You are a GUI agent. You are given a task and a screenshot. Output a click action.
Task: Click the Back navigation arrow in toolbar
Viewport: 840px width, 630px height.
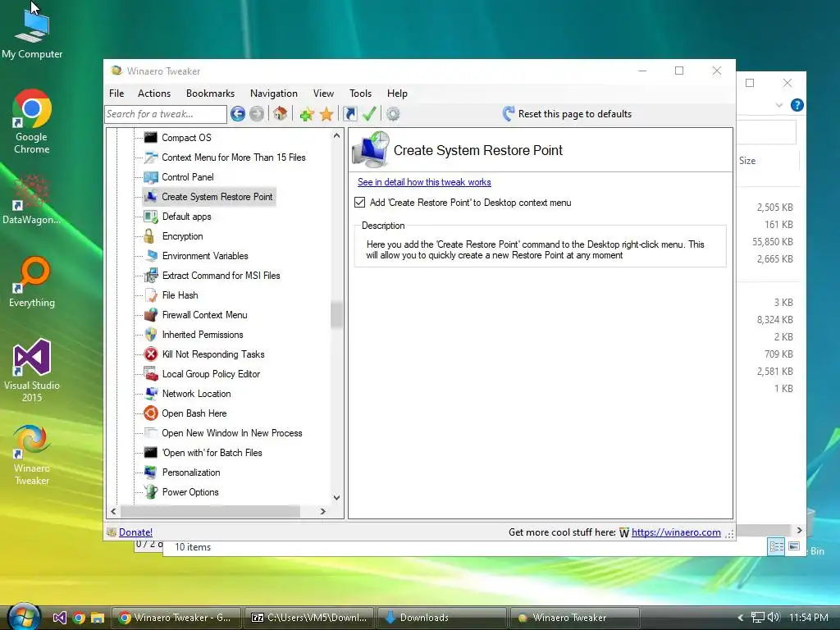click(238, 113)
